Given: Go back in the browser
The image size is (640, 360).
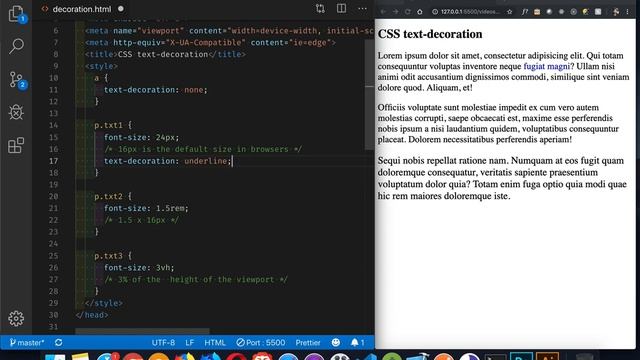Looking at the screenshot, I should point(383,12).
